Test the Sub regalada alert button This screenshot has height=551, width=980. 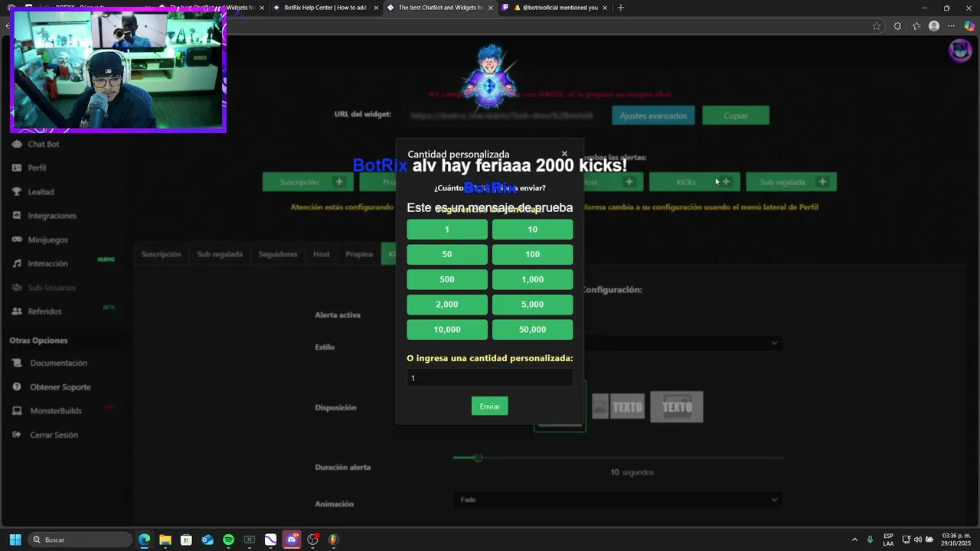[791, 182]
